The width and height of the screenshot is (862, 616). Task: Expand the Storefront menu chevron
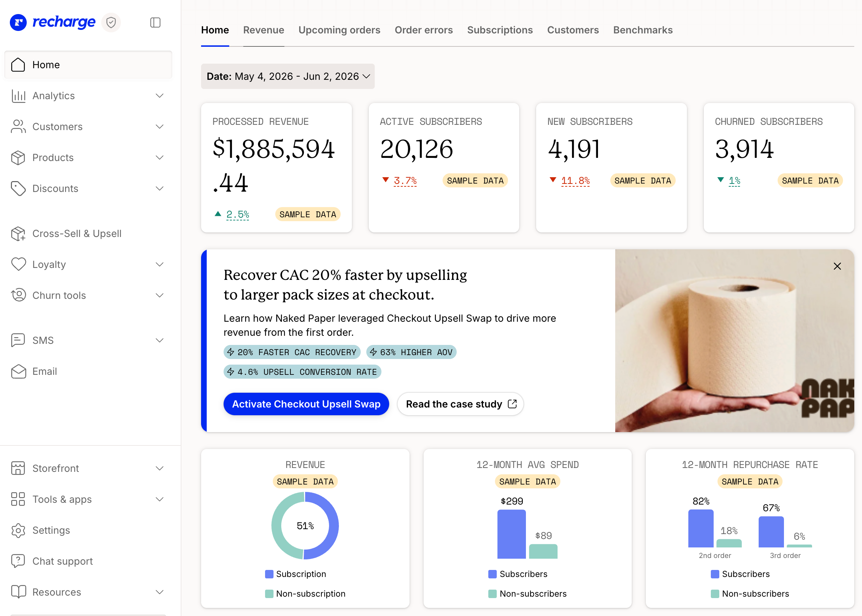(160, 468)
